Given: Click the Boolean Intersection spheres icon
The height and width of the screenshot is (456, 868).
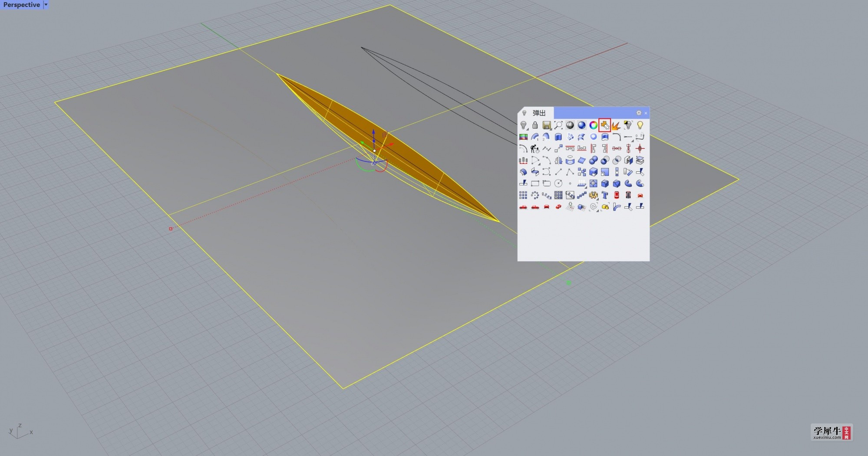Looking at the screenshot, I should coord(617,160).
